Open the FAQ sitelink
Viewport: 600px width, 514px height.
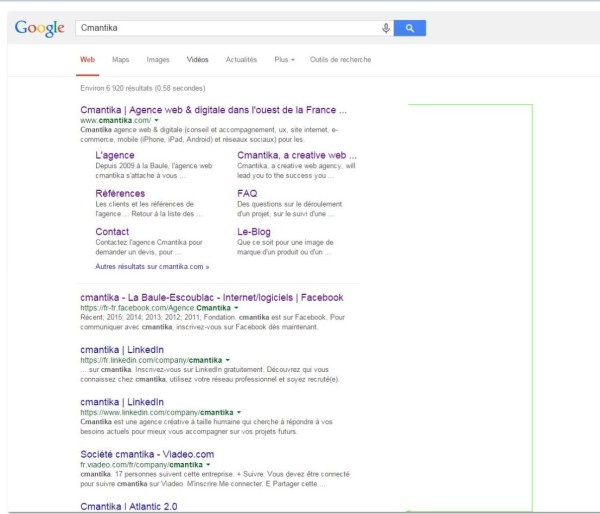click(247, 193)
